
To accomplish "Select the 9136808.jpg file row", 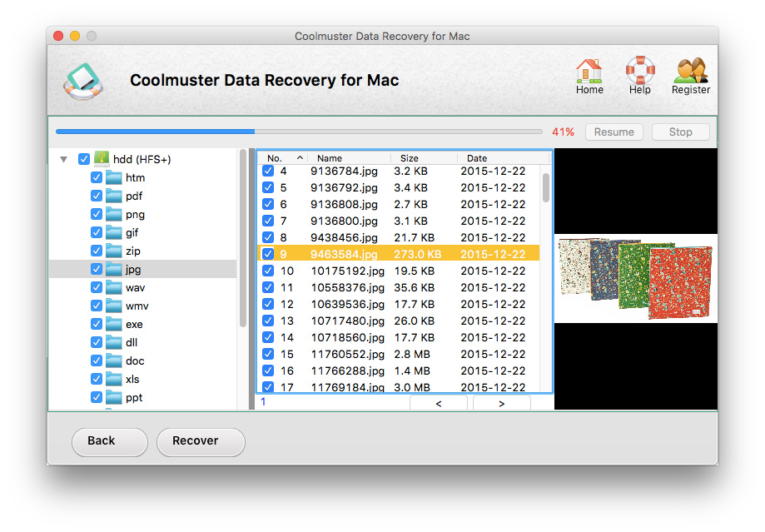I will (x=398, y=204).
